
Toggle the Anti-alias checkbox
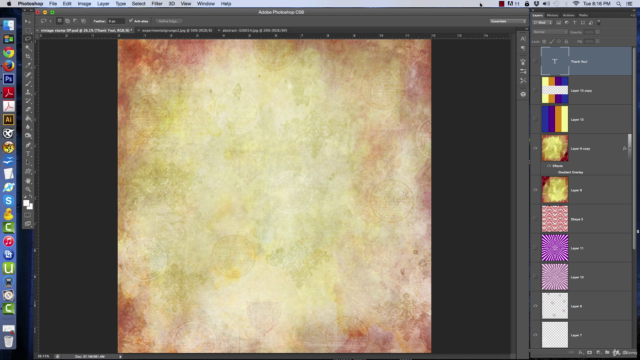coord(131,21)
